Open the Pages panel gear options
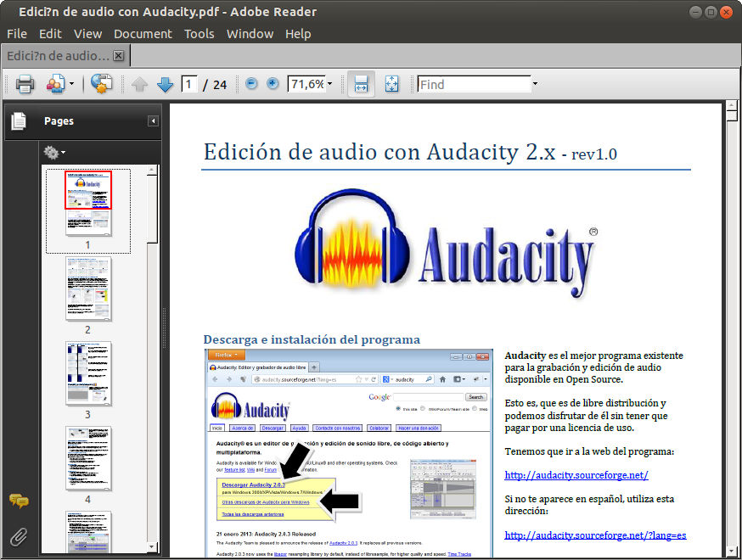The image size is (742, 560). point(54,153)
